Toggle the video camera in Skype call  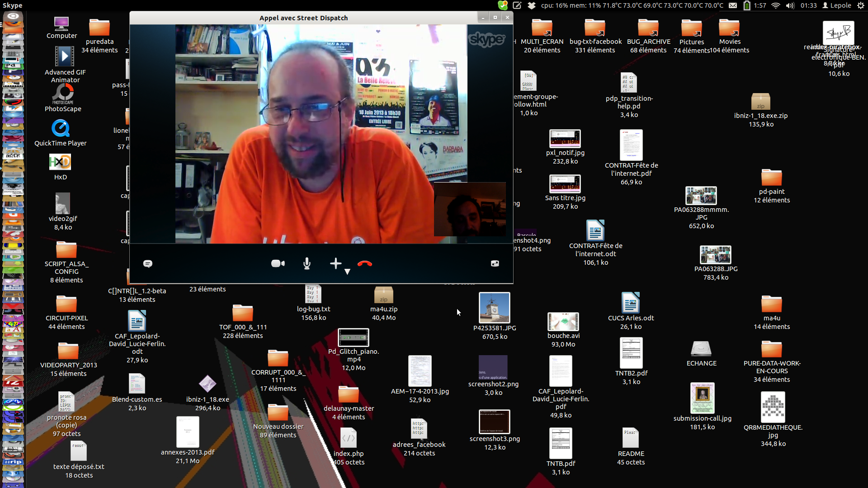click(x=278, y=263)
